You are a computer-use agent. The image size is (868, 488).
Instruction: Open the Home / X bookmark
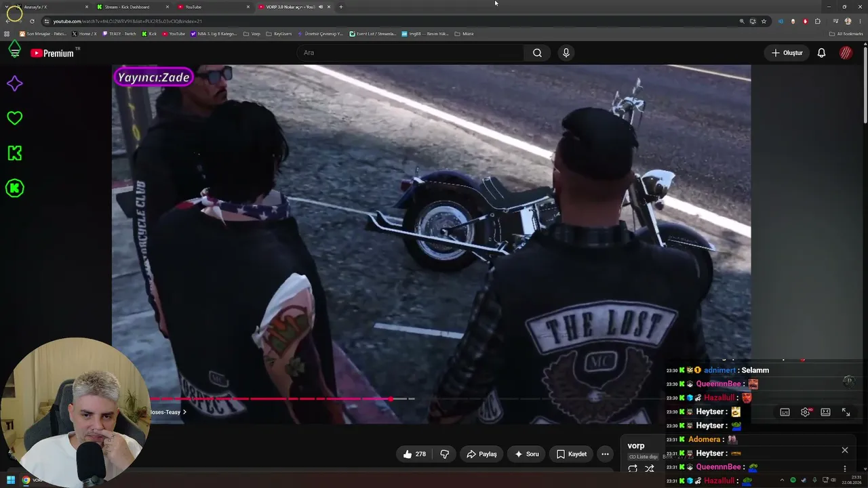(x=84, y=34)
